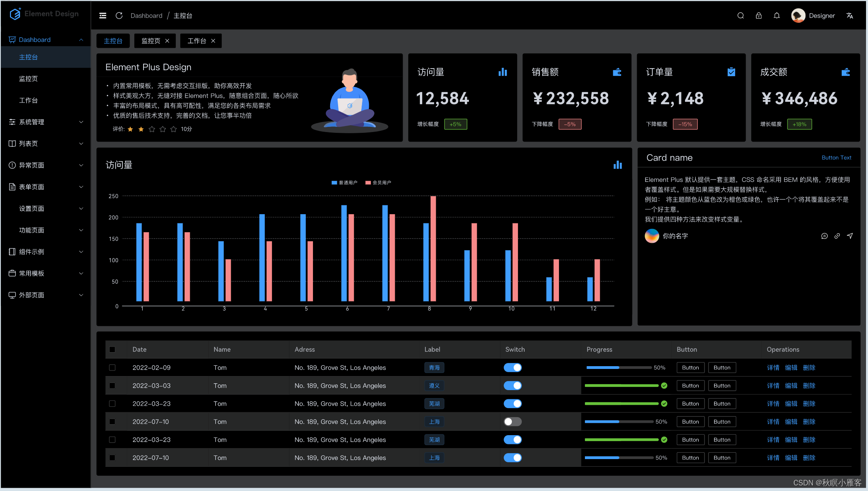Check the select-all checkbox in table header
This screenshot has width=868, height=491.
tap(112, 349)
